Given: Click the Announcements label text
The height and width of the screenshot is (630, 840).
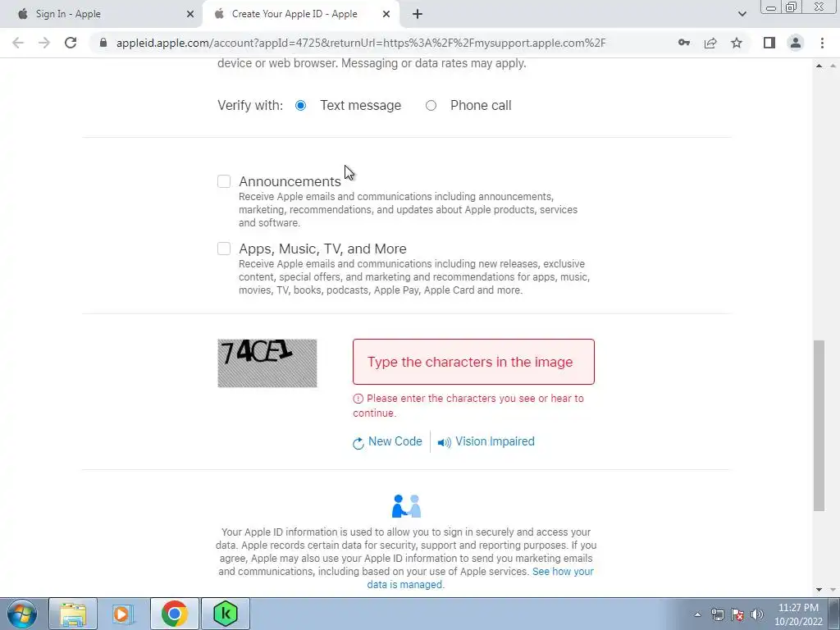Looking at the screenshot, I should tap(290, 181).
